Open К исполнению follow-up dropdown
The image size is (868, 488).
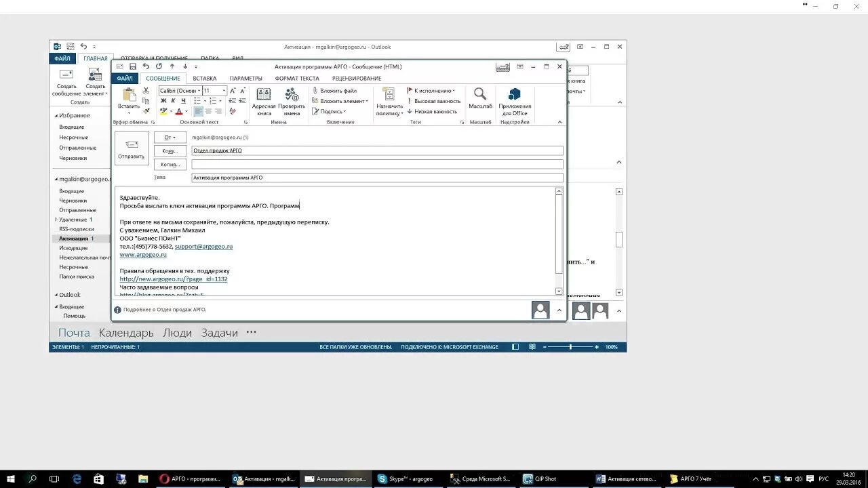pos(431,90)
